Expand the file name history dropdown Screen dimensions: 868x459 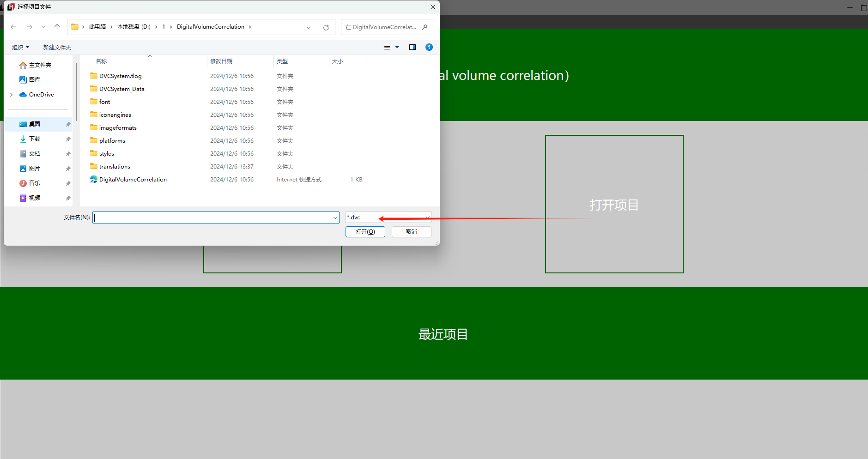(335, 217)
